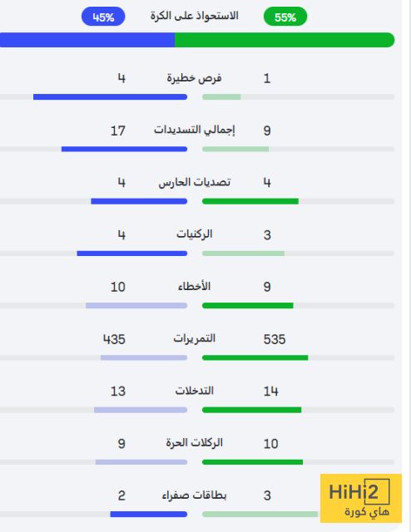Viewport: 411px width, 532px height.
Task: Select the إجمالي التسديدات stat label
Action: [195, 130]
